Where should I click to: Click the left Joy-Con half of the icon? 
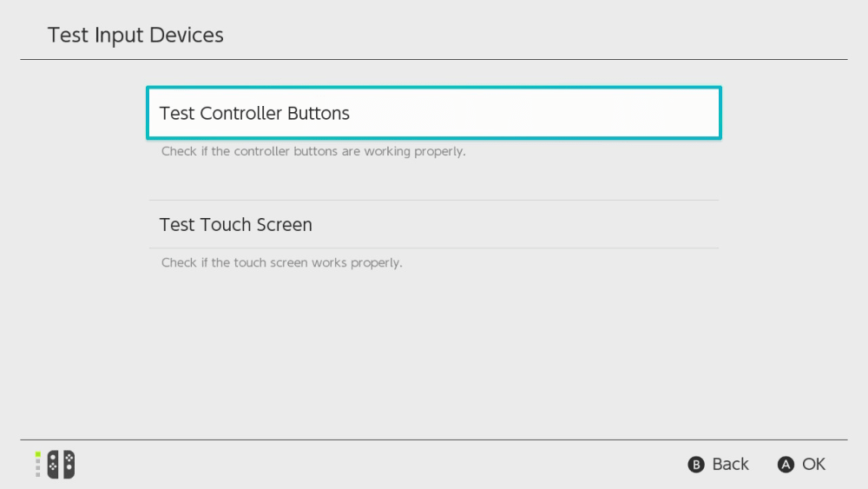point(54,464)
